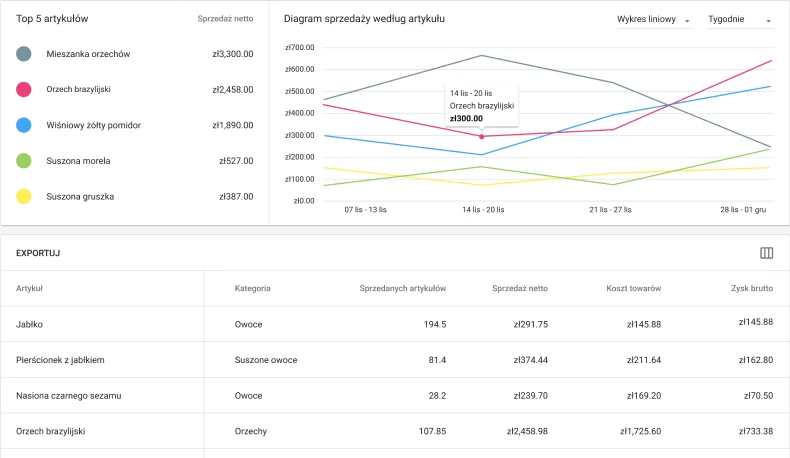Screen dimensions: 790x458
Task: Open the column chooser icon
Action: [767, 253]
